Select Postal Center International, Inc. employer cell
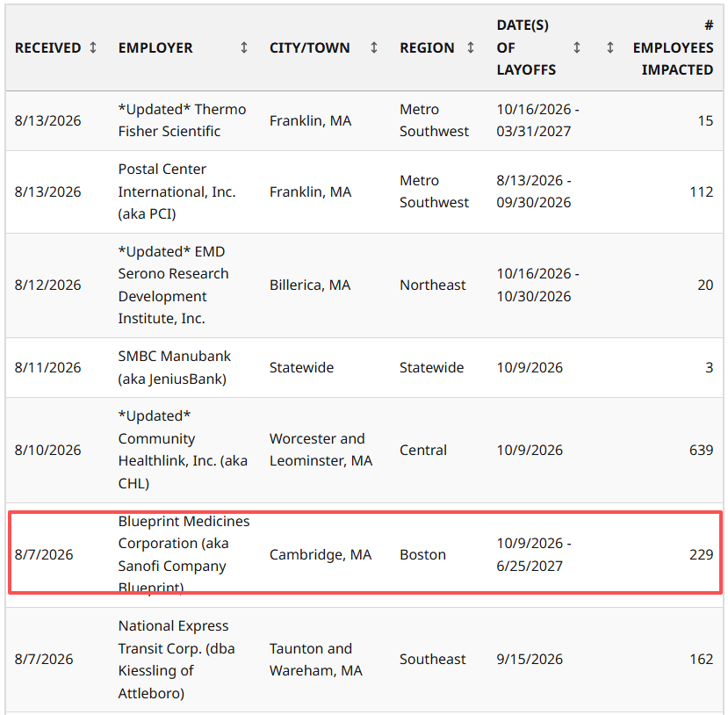The height and width of the screenshot is (715, 728). (177, 191)
